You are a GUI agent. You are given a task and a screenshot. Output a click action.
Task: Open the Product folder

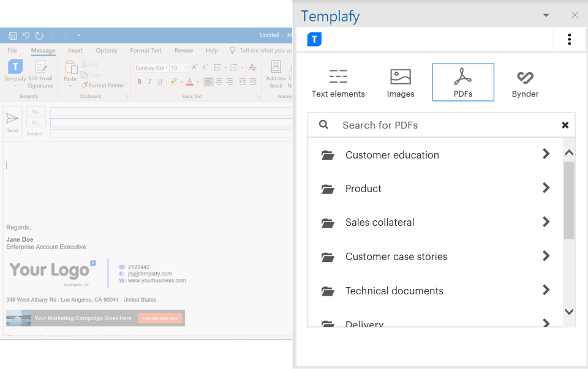click(x=435, y=188)
